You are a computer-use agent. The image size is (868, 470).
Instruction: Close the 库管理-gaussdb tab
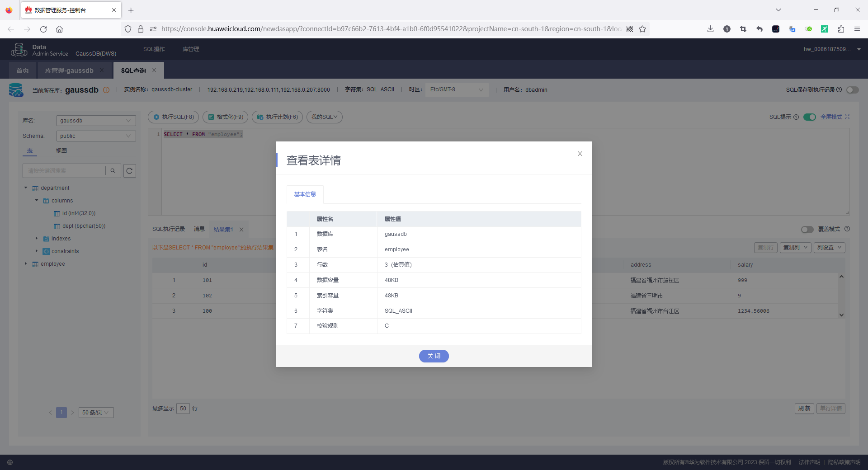[x=102, y=70]
